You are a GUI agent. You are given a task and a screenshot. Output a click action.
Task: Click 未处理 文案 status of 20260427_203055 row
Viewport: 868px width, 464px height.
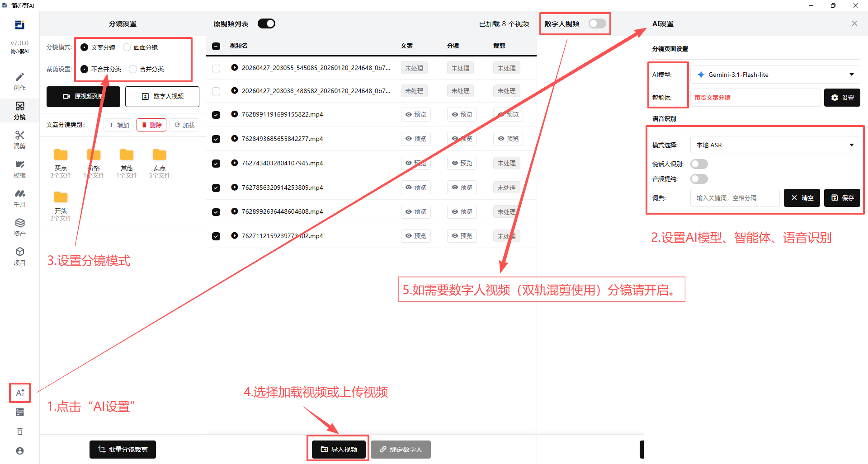click(414, 68)
